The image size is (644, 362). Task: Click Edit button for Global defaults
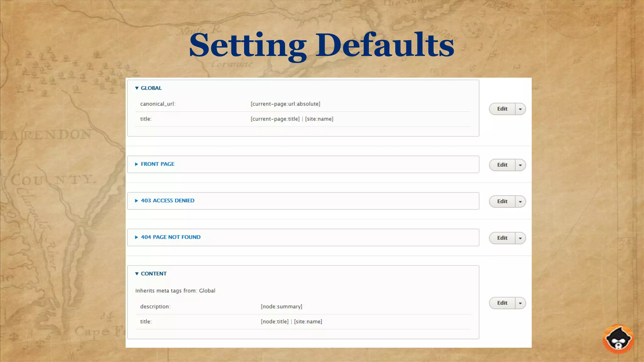click(502, 109)
